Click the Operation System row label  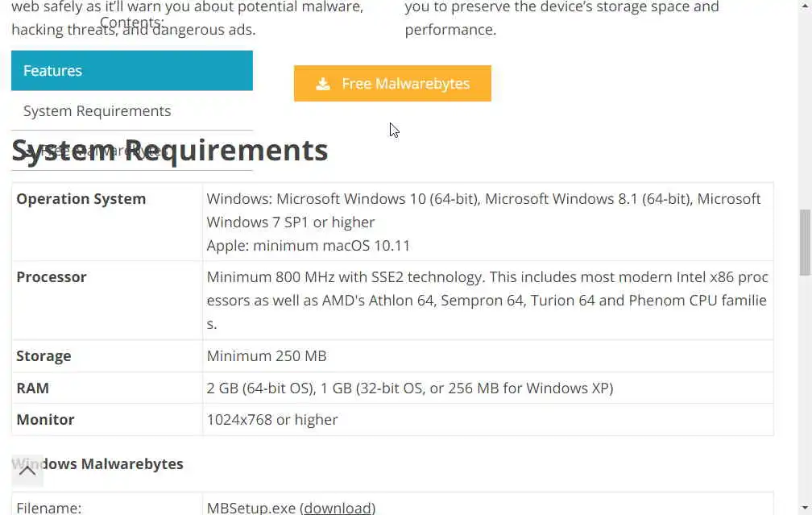click(81, 199)
